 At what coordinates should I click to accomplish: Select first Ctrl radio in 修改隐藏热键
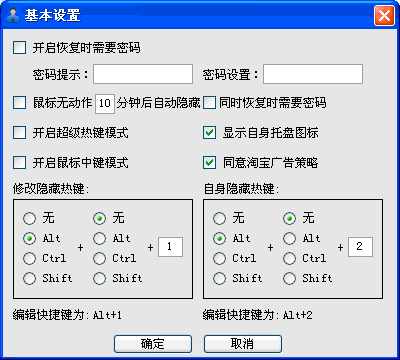pyautogui.click(x=29, y=258)
